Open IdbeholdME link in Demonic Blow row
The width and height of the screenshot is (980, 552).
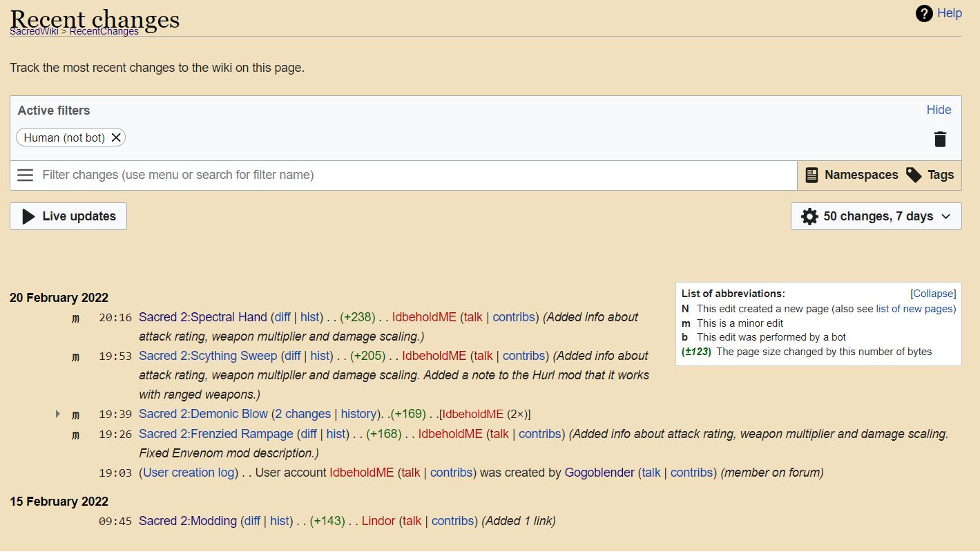pyautogui.click(x=473, y=414)
